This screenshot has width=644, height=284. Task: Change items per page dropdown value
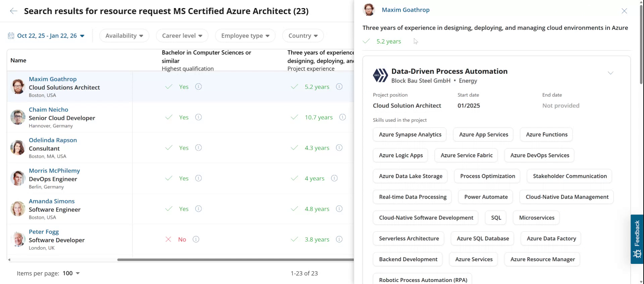click(x=71, y=273)
